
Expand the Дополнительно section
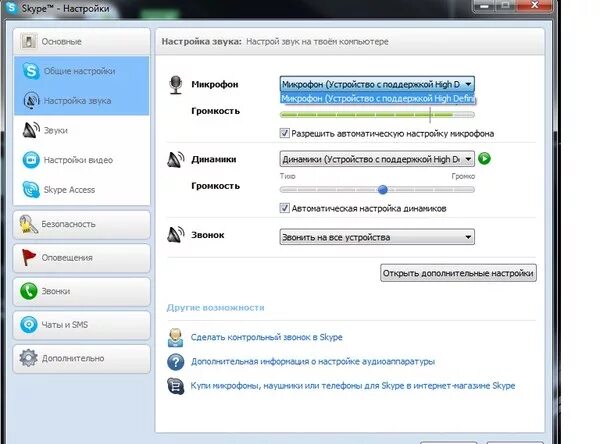click(x=82, y=358)
